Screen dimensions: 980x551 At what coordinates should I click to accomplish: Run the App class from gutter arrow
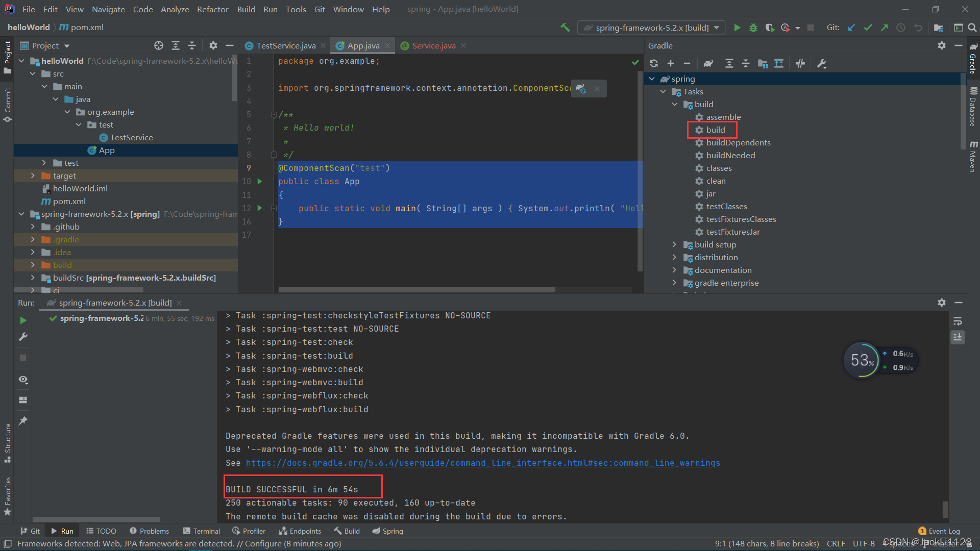pyautogui.click(x=260, y=181)
